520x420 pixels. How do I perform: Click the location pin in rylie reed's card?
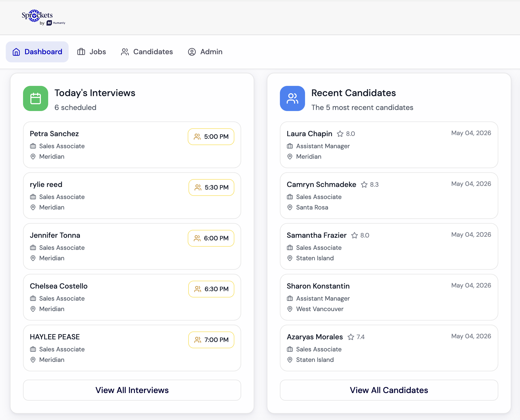coord(33,207)
